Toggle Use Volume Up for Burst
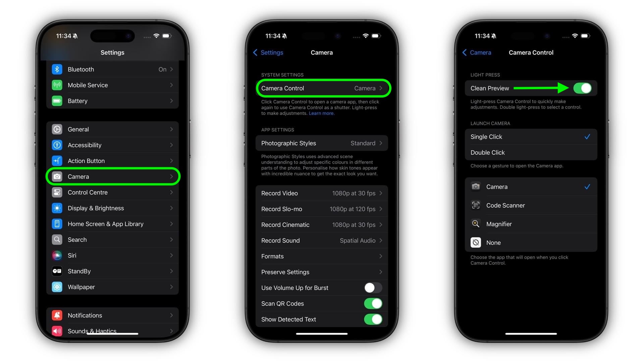This screenshot has width=644, height=362. coord(372,288)
